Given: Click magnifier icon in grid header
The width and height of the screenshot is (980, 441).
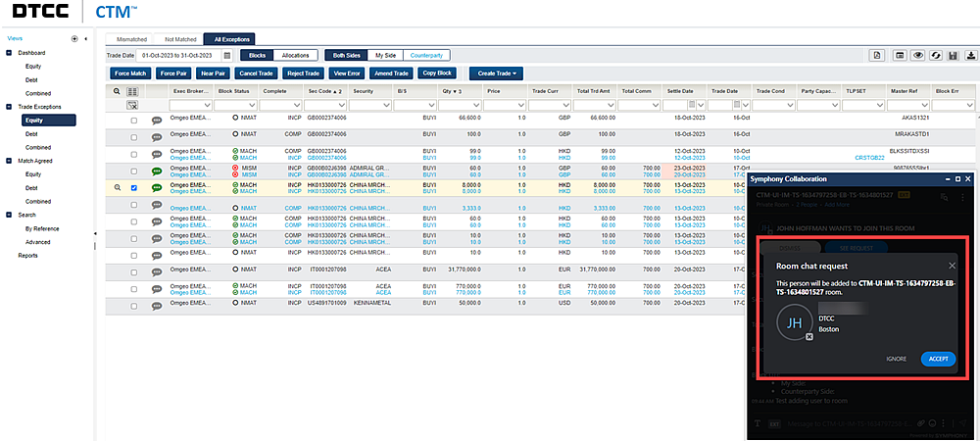Looking at the screenshot, I should pyautogui.click(x=117, y=91).
